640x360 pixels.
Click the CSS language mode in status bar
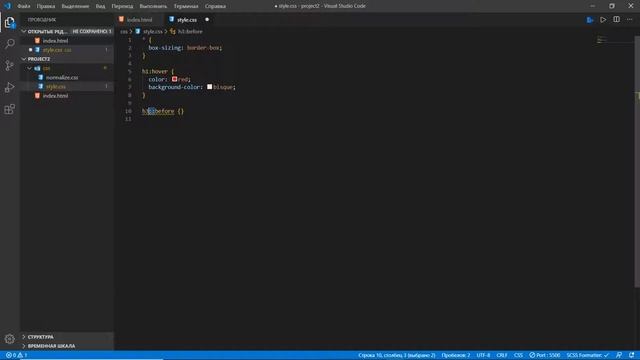coord(518,355)
